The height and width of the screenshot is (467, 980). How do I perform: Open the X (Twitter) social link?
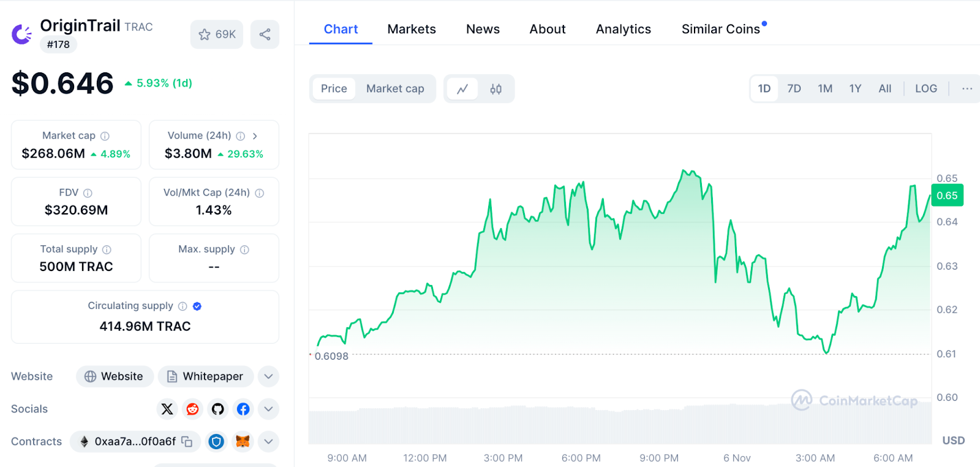[x=167, y=409]
